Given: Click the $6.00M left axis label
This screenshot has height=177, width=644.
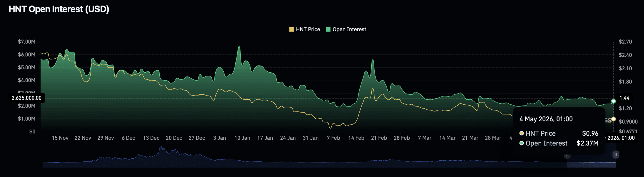Looking at the screenshot, I should [26, 55].
